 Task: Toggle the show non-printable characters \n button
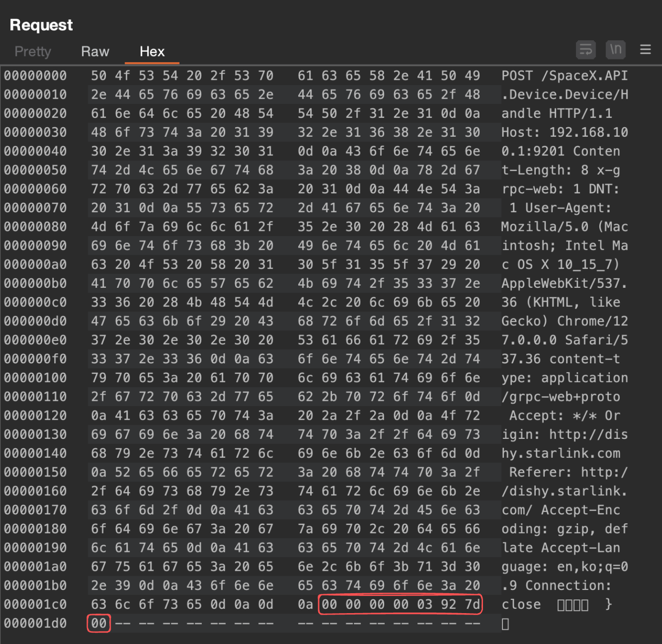tap(615, 50)
